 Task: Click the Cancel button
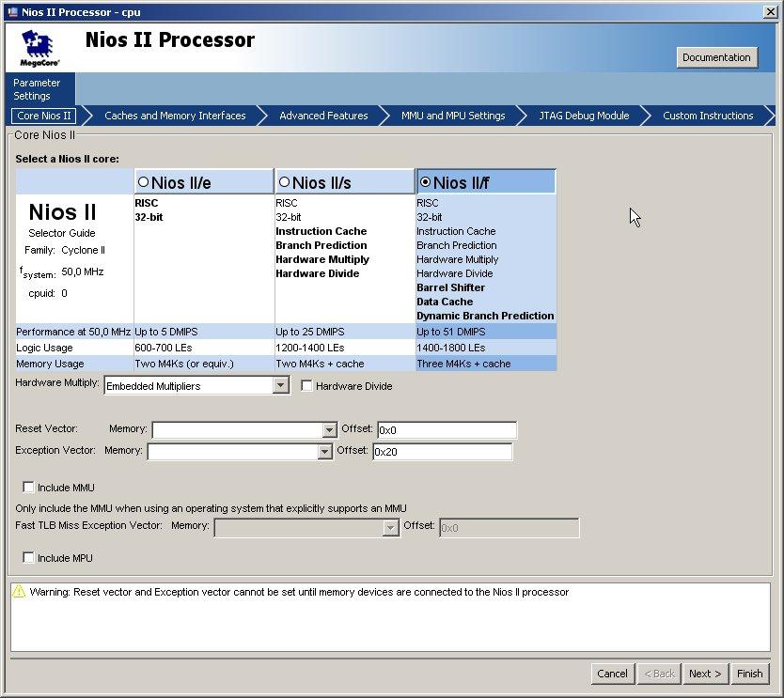pyautogui.click(x=613, y=674)
